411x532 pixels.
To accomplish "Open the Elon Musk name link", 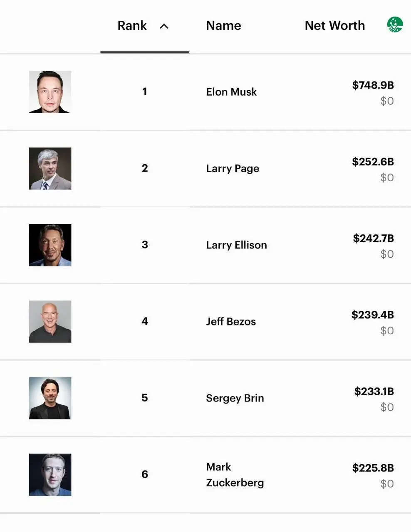I will tap(231, 92).
